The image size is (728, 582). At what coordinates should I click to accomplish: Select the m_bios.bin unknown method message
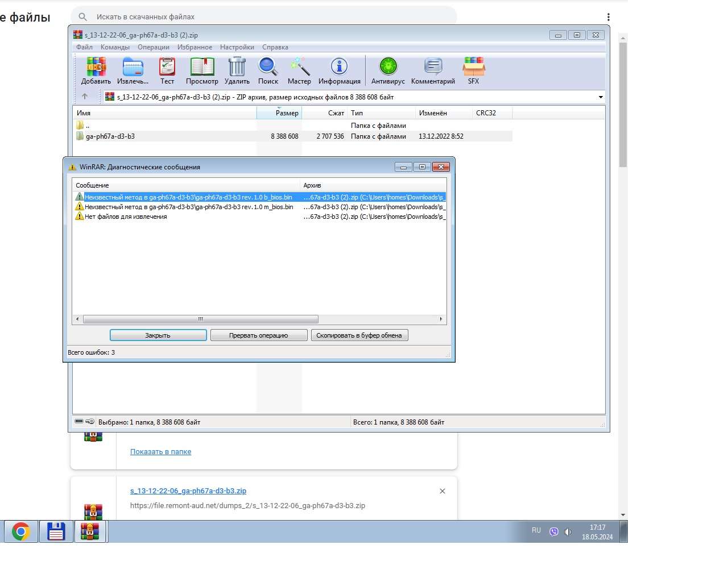coord(260,207)
